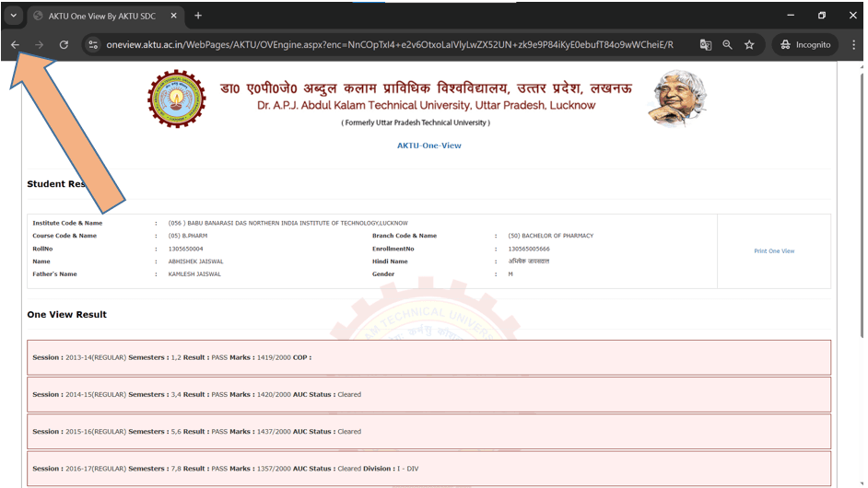Click (50) BACHELOR OF PHARMACY branch value
This screenshot has width=868, height=488.
click(550, 236)
